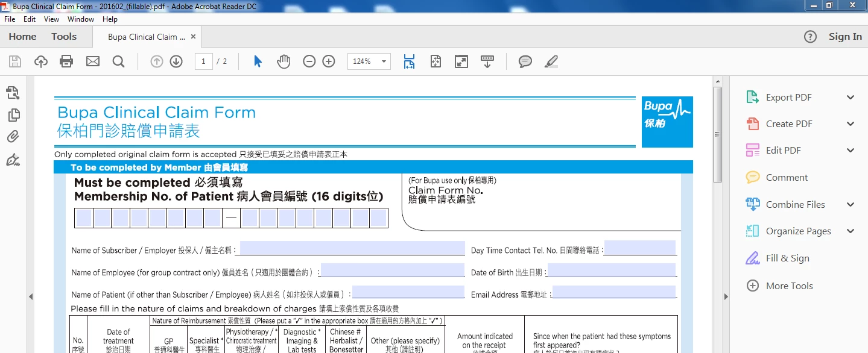Open Help question mark icon
868x353 pixels.
click(811, 37)
